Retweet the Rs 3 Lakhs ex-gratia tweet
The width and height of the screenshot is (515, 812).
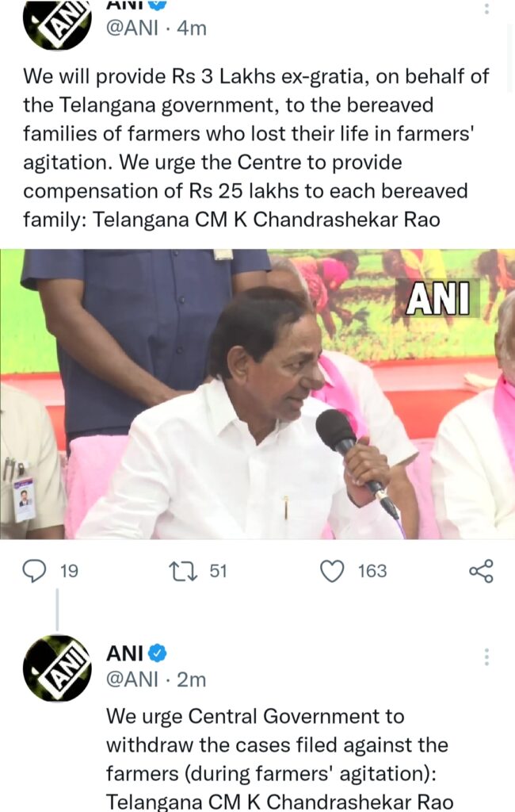tap(183, 571)
